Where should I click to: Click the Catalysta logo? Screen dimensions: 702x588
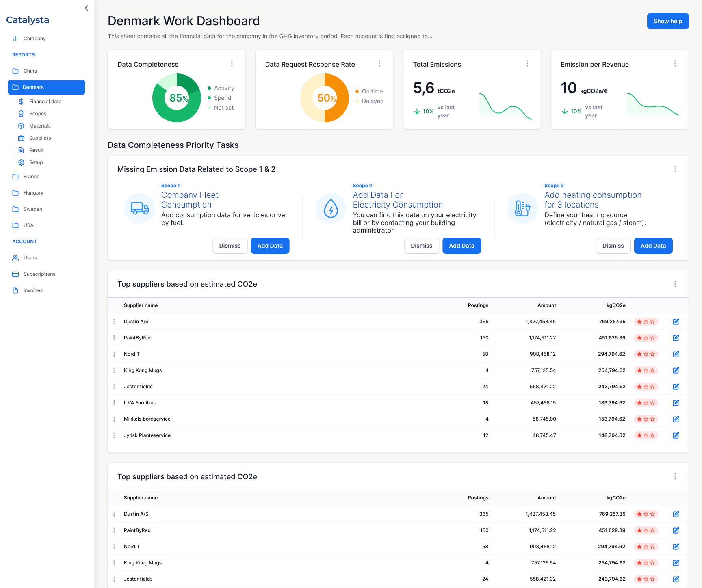tap(28, 20)
